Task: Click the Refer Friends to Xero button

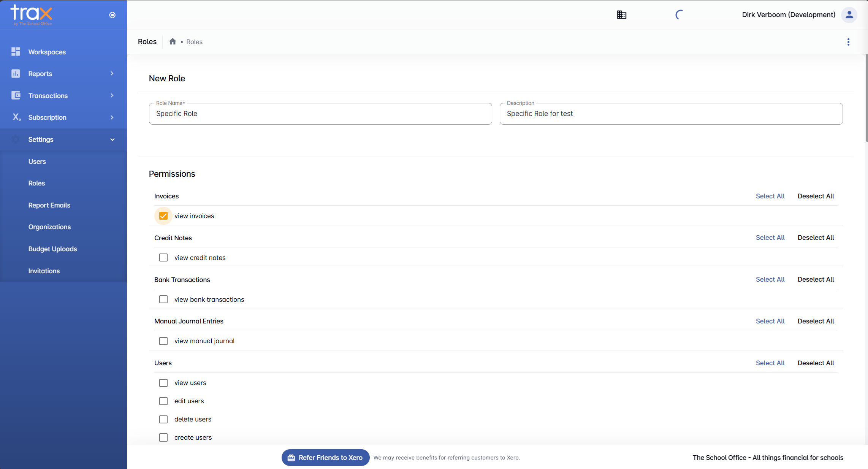Action: 325,458
